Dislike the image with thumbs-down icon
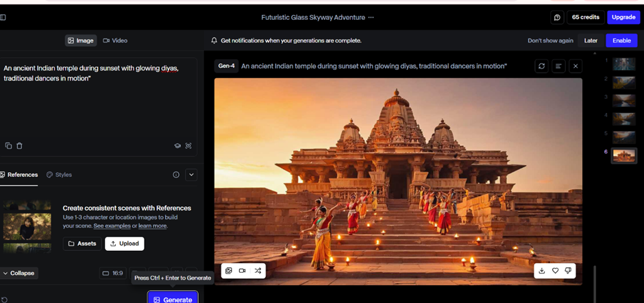This screenshot has width=644, height=303. pyautogui.click(x=569, y=271)
